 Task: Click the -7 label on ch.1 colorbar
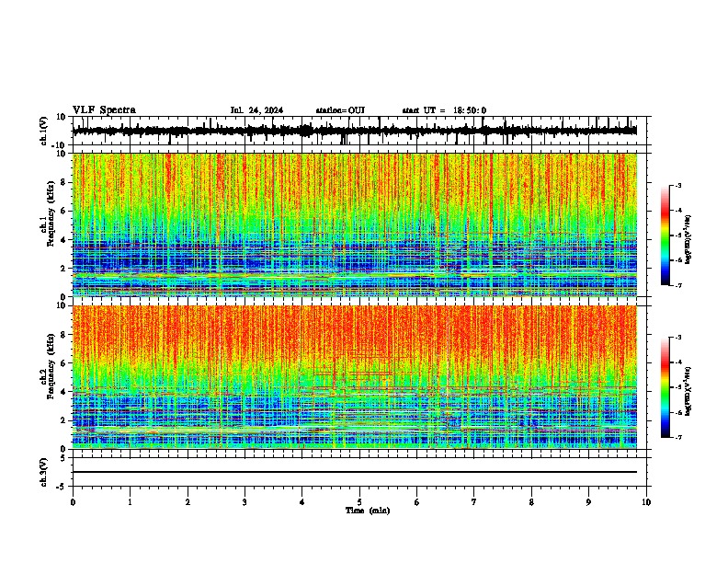[677, 285]
